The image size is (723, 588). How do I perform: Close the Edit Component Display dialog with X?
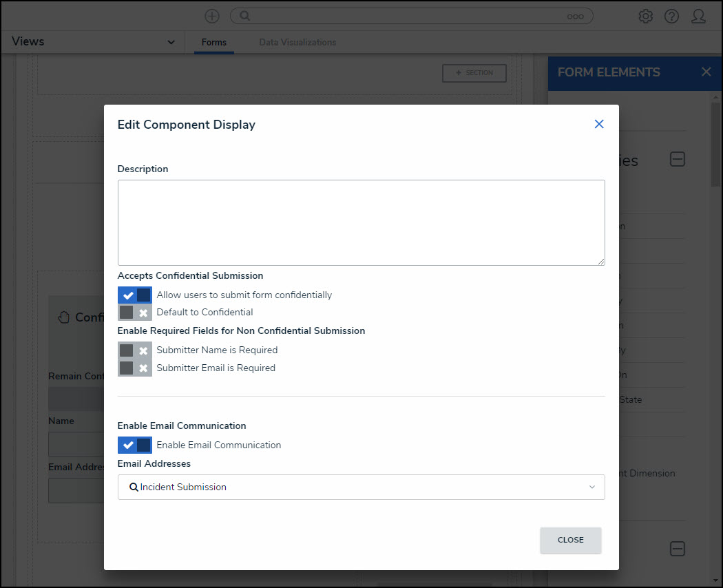pyautogui.click(x=598, y=124)
